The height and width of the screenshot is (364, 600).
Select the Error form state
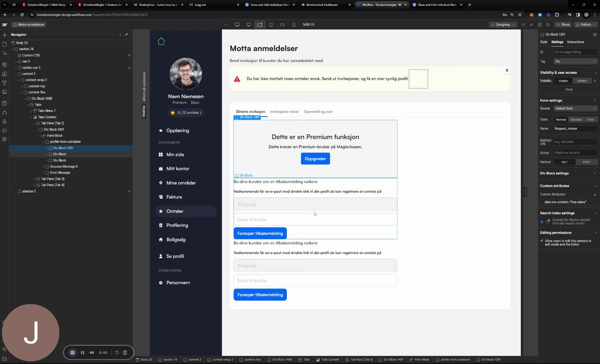click(x=591, y=119)
